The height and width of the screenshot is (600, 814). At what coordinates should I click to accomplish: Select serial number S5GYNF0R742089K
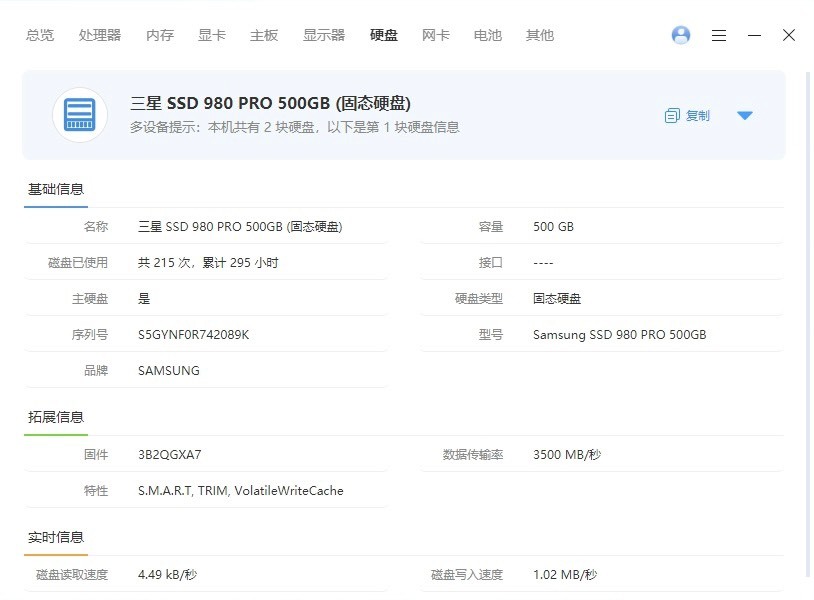tap(194, 335)
